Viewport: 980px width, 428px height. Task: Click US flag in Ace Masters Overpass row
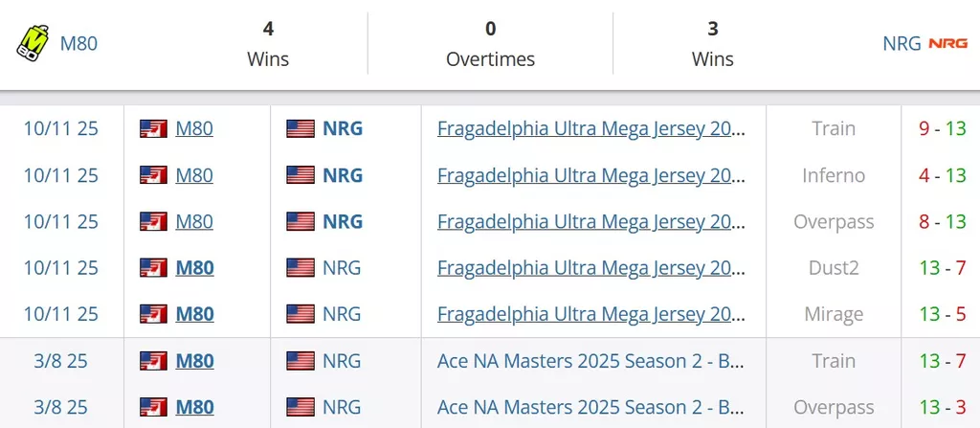pos(301,407)
